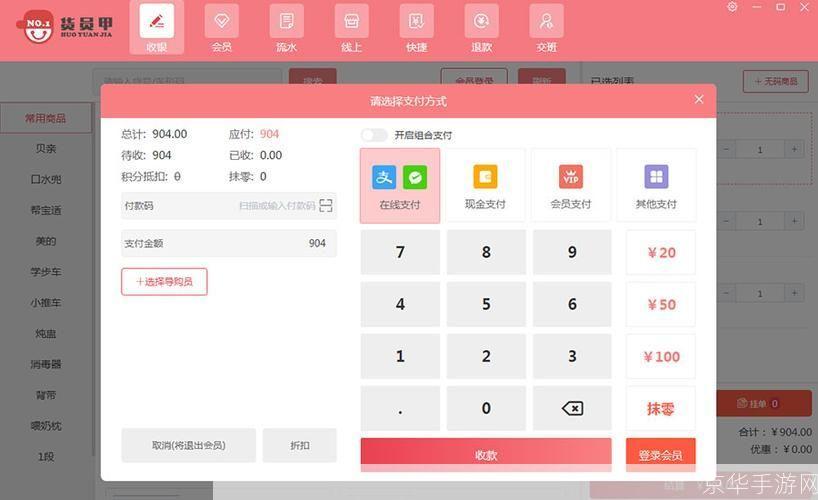
Task: Click 取消(将退出会员) cancel button
Action: pyautogui.click(x=188, y=445)
